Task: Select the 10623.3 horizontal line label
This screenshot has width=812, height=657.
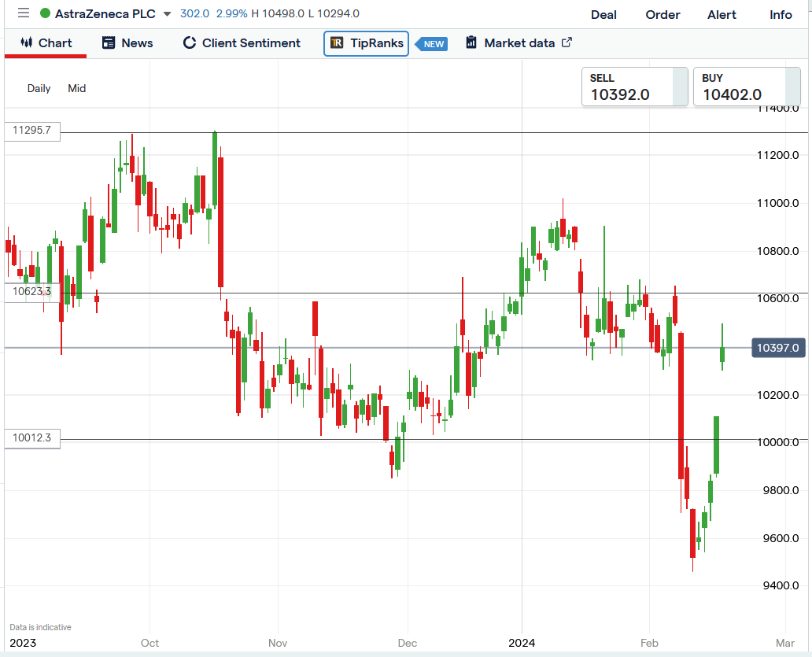Action: [x=32, y=291]
